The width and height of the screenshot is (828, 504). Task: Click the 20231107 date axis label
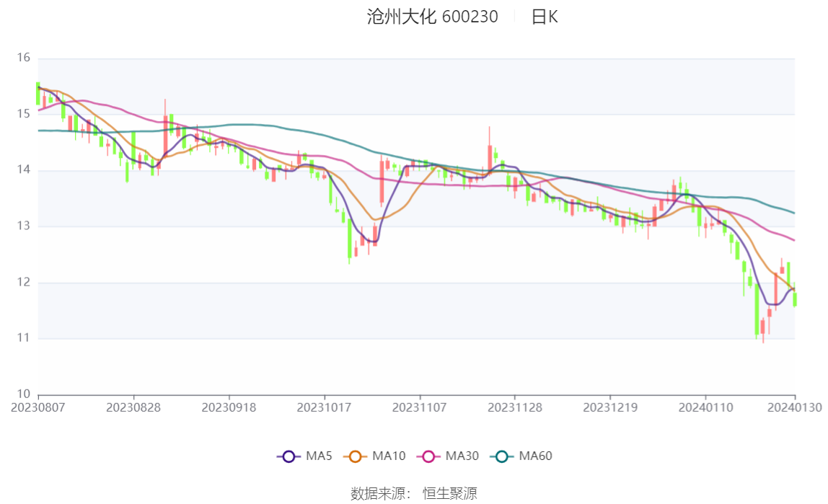[420, 408]
